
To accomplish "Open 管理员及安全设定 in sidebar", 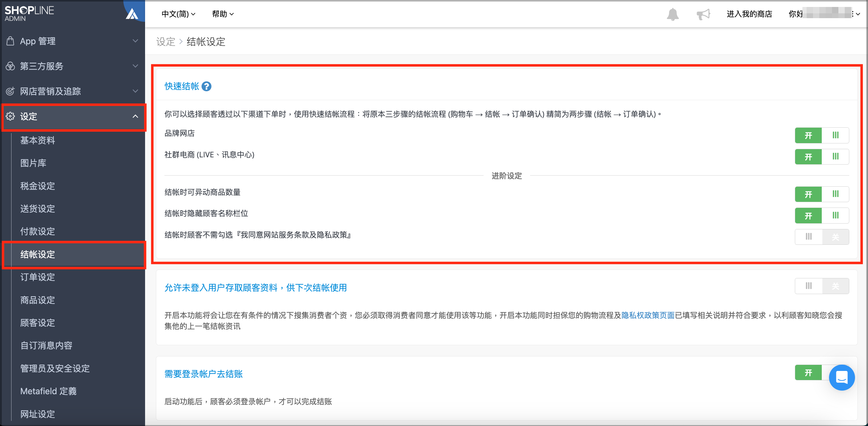I will point(55,368).
